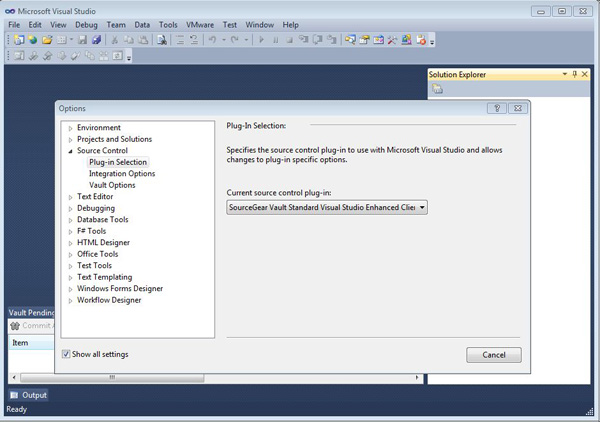Open the Tools menu
Viewport: 600px width, 422px height.
point(168,24)
